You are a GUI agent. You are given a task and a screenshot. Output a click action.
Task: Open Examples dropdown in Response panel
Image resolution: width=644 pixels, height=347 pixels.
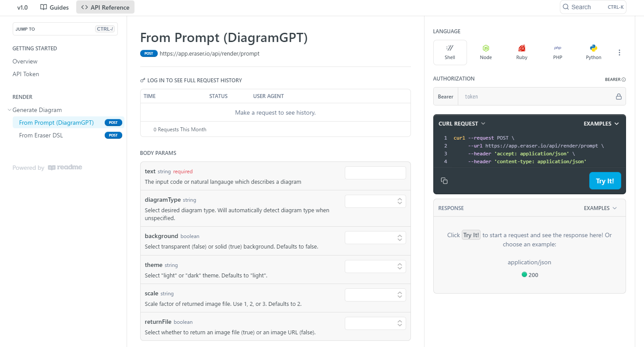(600, 208)
